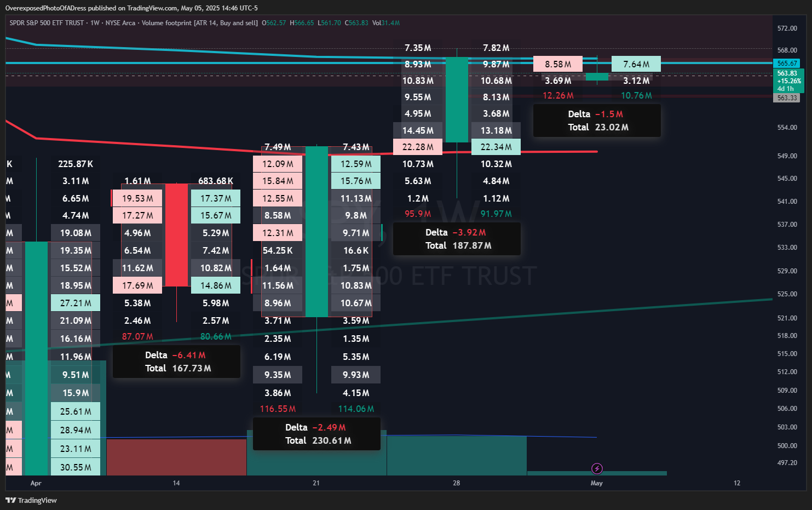Click the 19.53M sell cell

137,198
